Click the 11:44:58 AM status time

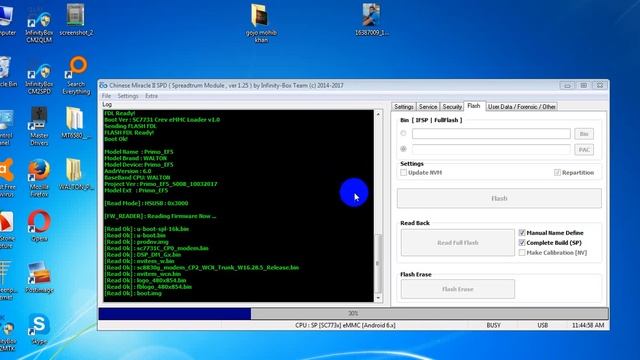coord(588,325)
